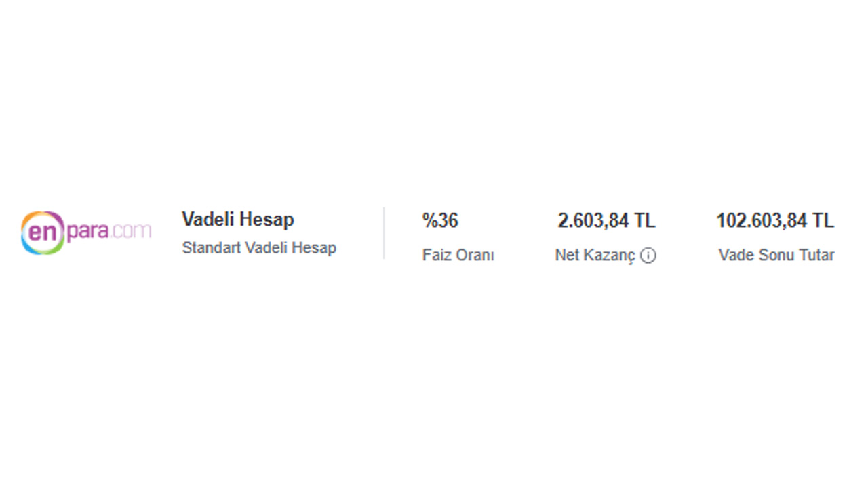Viewport: 868px width, 488px height.
Task: Click the info icon beside Net Kazanç
Action: 648,256
